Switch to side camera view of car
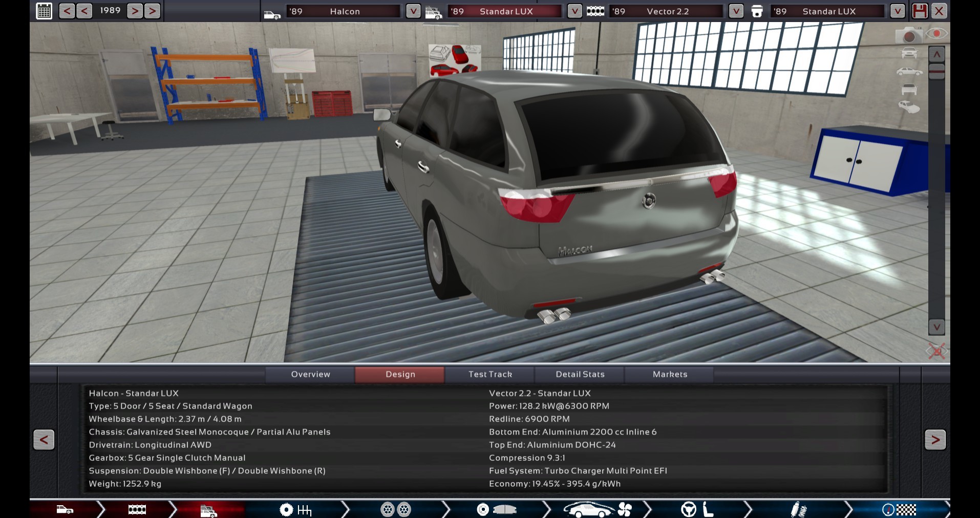Screen dimensions: 980x518 pos(909,72)
